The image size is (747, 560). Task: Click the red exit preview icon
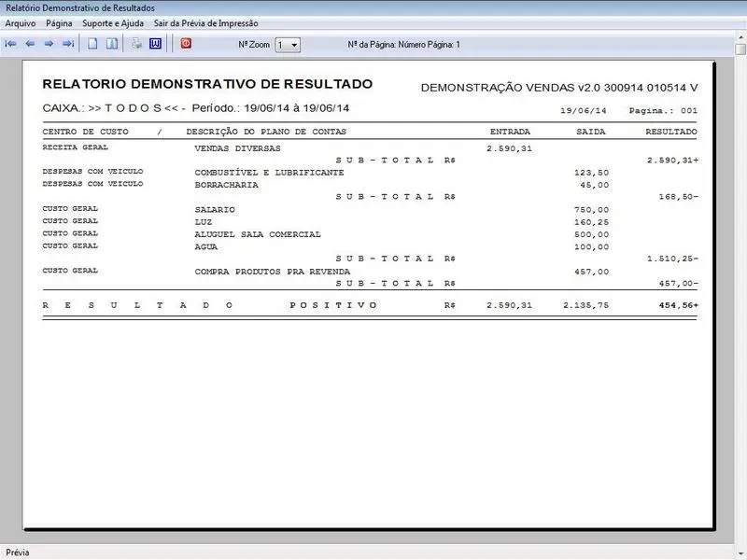pyautogui.click(x=185, y=44)
